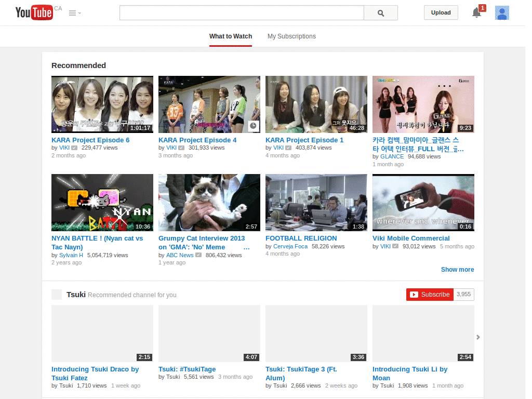
Task: Open the Tsuki channel name link
Action: (x=76, y=295)
